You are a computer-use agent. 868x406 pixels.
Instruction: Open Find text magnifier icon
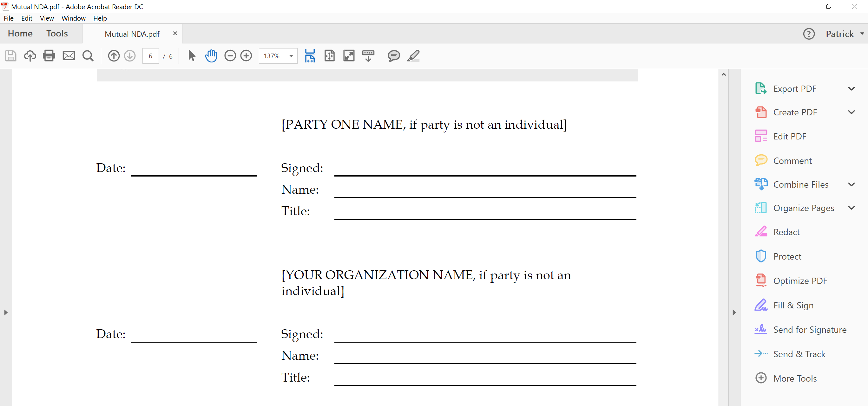[88, 56]
